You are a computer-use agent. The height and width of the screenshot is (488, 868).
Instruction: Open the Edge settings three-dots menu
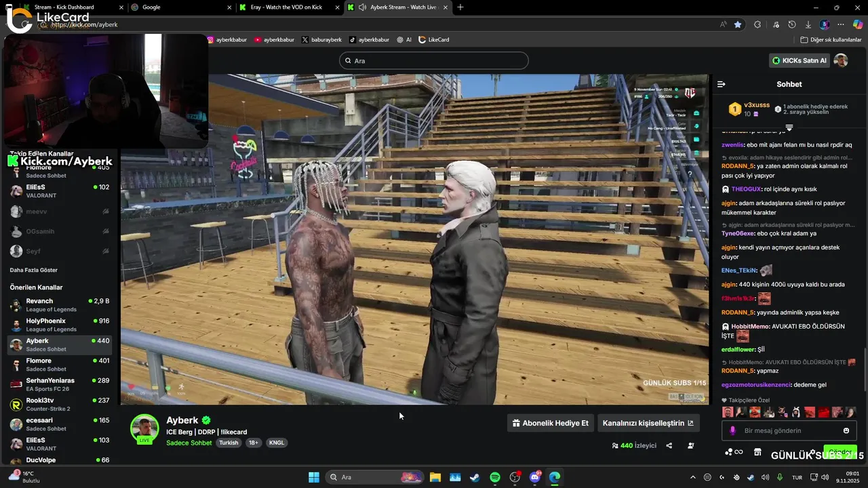pyautogui.click(x=842, y=24)
